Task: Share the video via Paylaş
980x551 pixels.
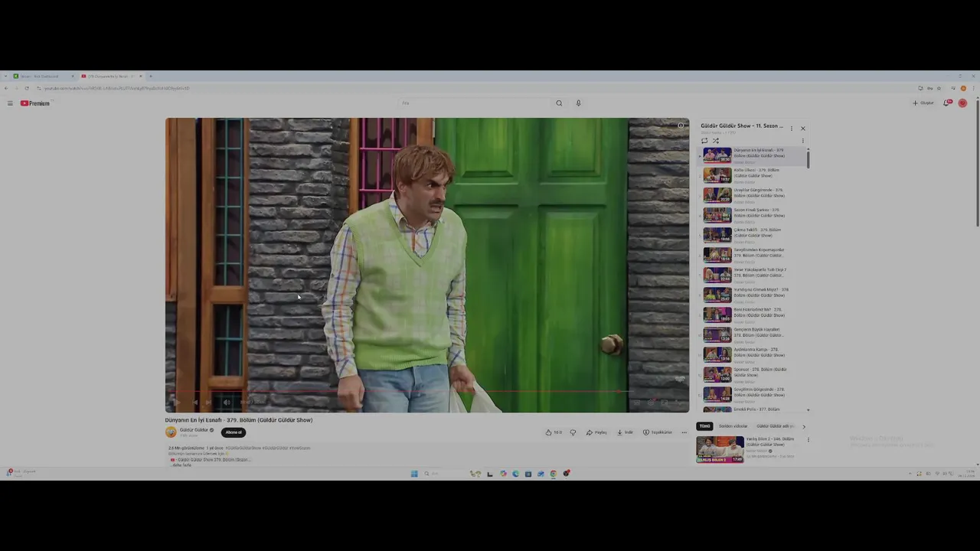Action: pyautogui.click(x=596, y=432)
